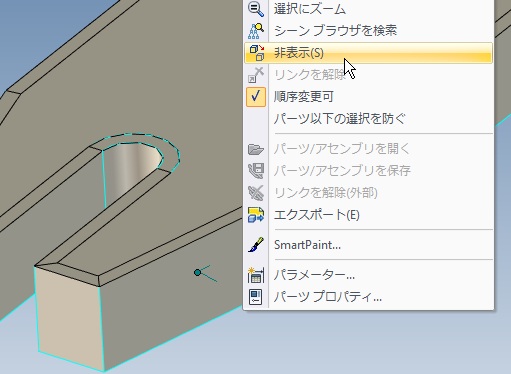Click the 順序変更可 menu label

[304, 97]
